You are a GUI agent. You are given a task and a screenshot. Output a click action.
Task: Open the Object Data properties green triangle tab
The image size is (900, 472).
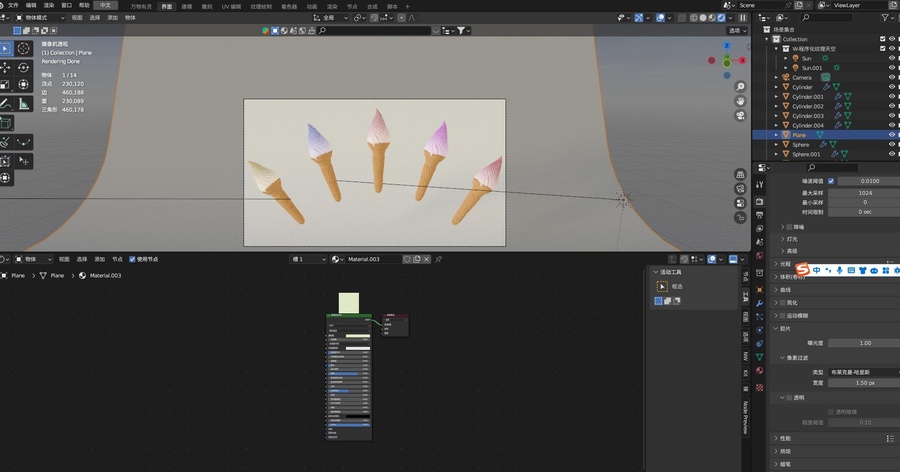[759, 357]
